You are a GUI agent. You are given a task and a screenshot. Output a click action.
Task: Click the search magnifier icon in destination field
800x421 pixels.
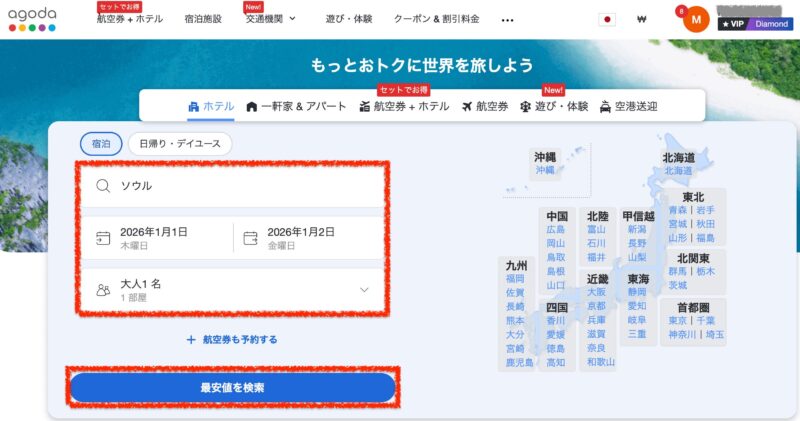103,185
